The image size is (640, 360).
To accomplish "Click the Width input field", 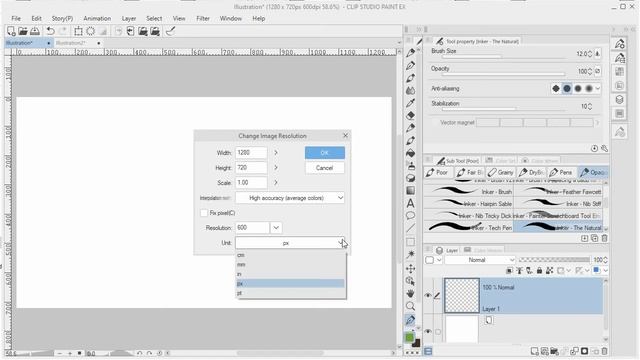I will 251,153.
